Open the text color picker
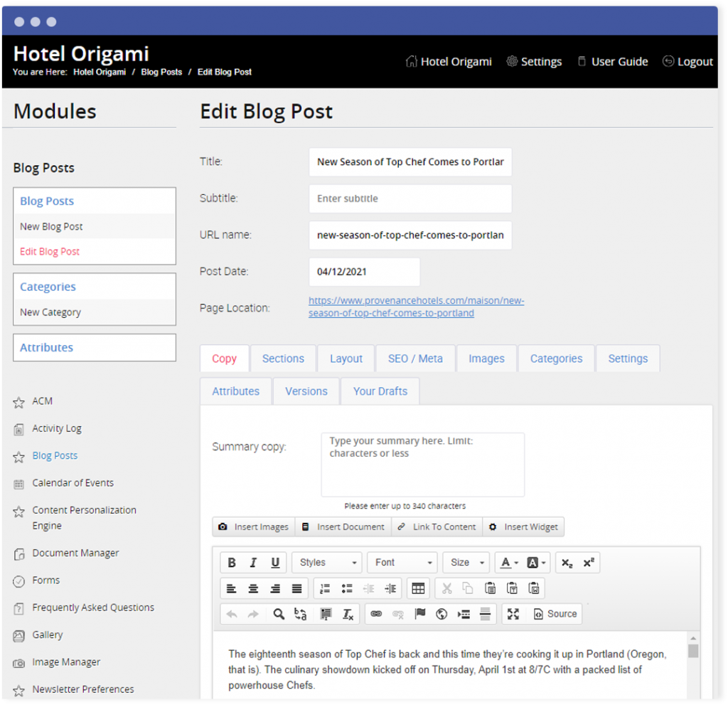 tap(509, 563)
